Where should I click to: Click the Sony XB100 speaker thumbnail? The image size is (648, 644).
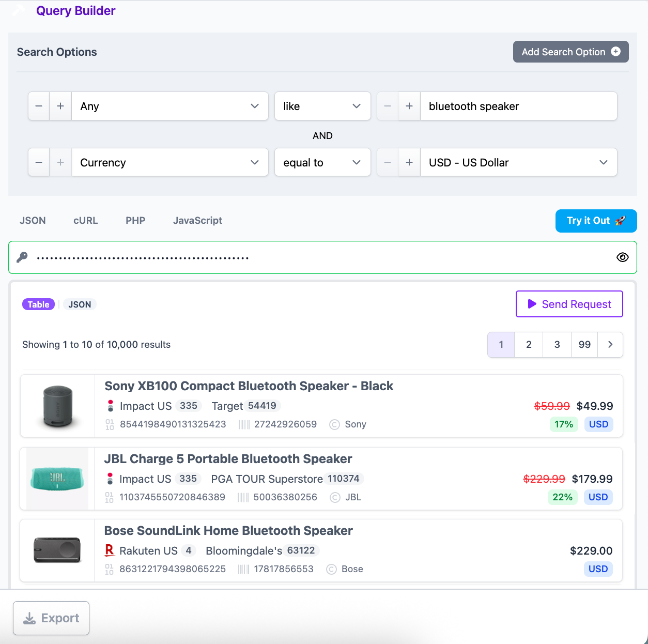tap(58, 406)
